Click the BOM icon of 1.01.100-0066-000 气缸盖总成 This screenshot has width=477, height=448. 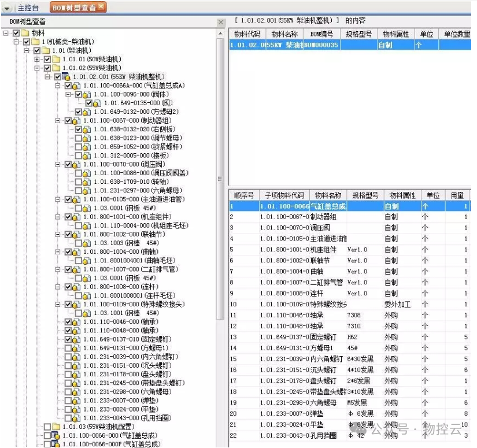pos(56,435)
